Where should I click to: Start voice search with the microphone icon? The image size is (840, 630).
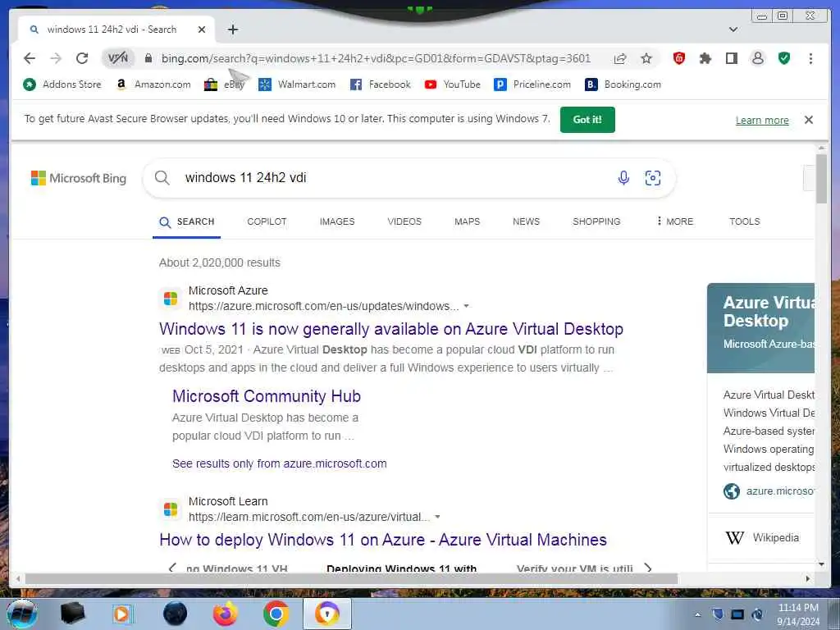[x=623, y=177]
